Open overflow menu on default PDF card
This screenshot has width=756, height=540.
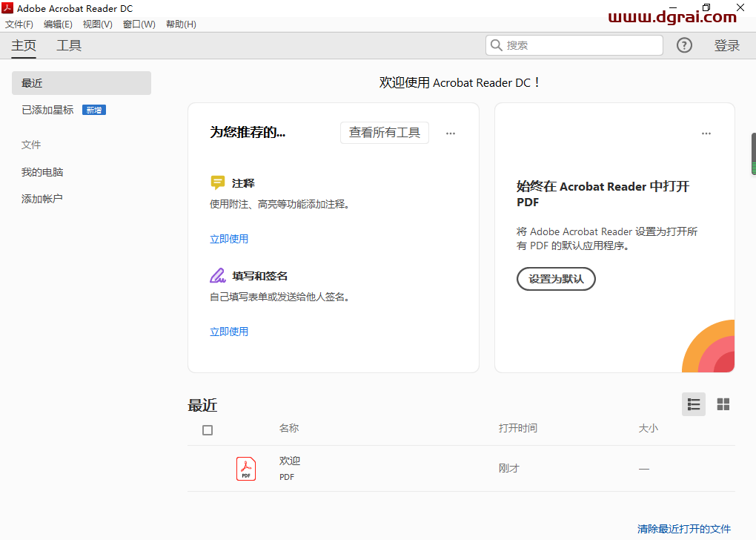click(706, 133)
